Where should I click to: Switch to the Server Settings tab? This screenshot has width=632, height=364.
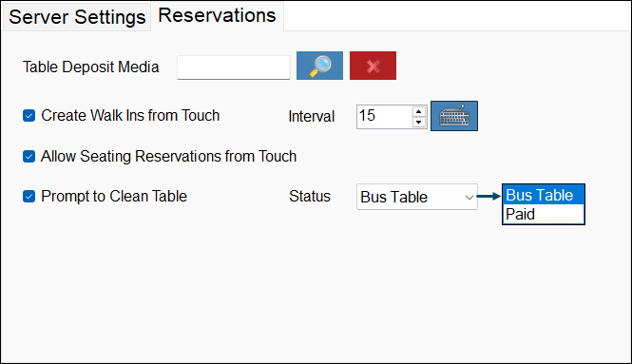[77, 17]
